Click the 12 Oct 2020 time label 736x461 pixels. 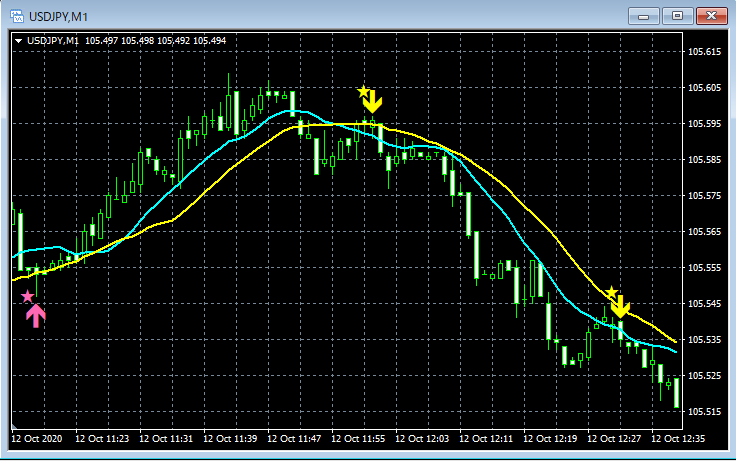37,438
